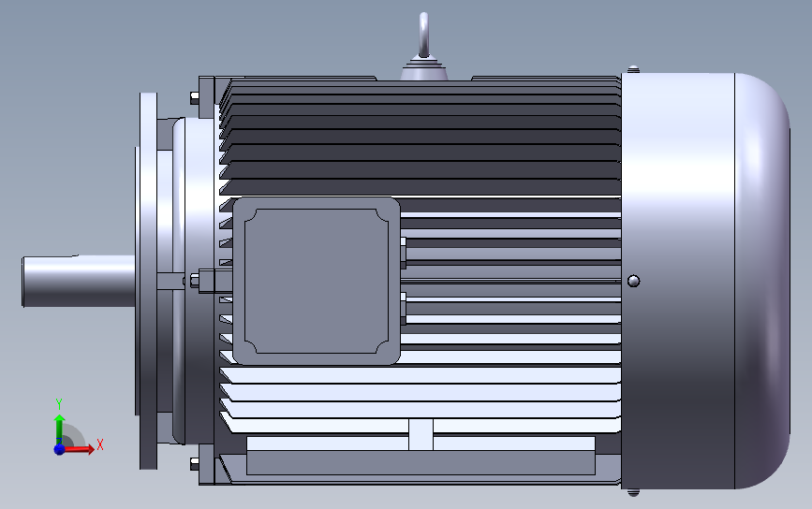Select the lifting eye bolt on top of motor

coord(424,36)
